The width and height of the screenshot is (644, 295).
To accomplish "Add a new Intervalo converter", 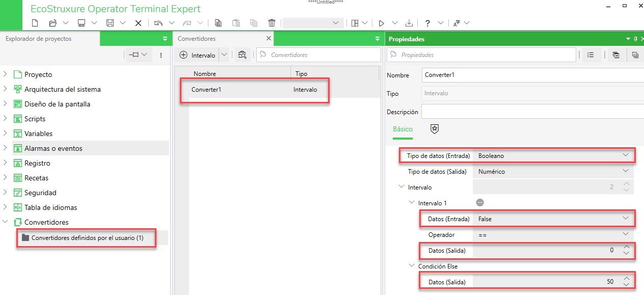I will click(197, 55).
